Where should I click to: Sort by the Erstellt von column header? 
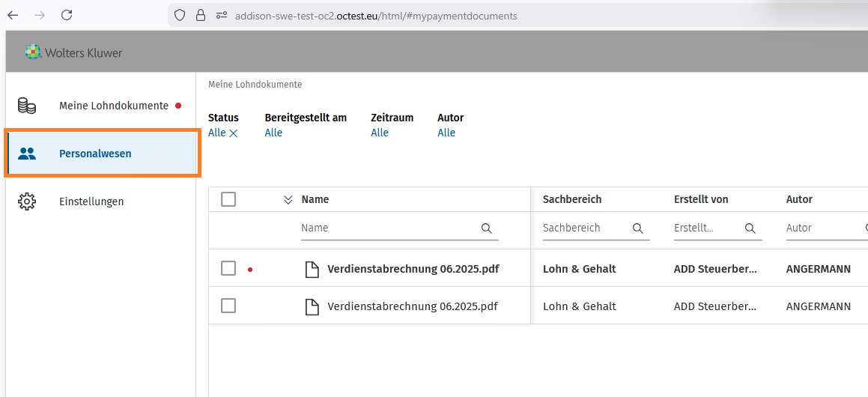point(701,199)
